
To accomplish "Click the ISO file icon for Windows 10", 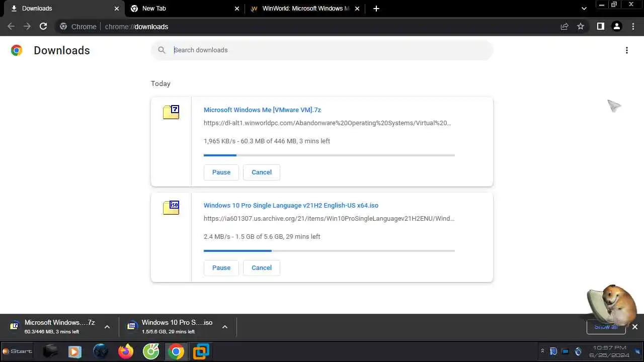I will click(171, 208).
